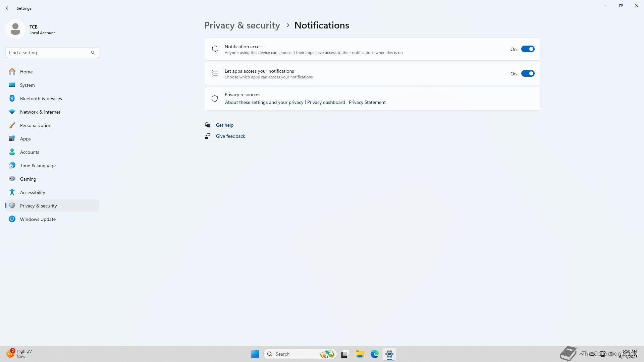The image size is (644, 362).
Task: Click the user profile avatar picture
Action: point(15,29)
